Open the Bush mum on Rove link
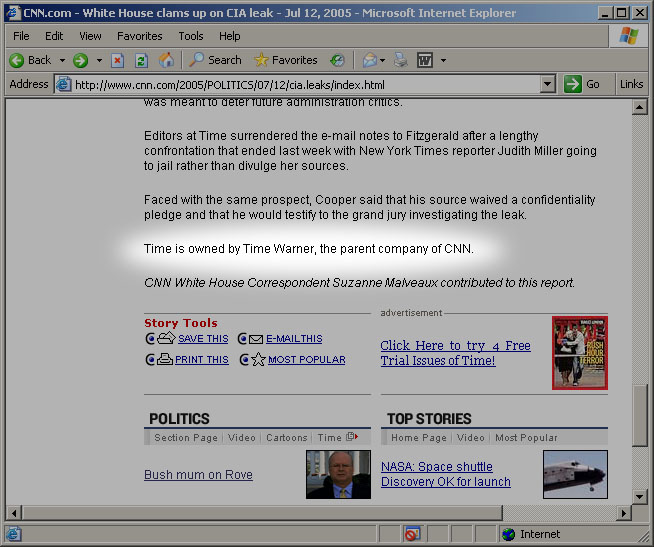This screenshot has height=547, width=654. coord(198,475)
